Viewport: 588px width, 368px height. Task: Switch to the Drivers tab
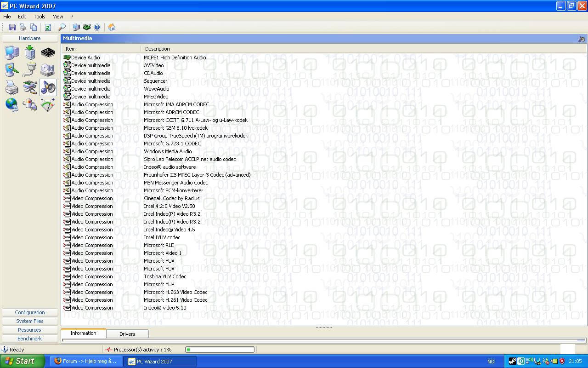[127, 334]
